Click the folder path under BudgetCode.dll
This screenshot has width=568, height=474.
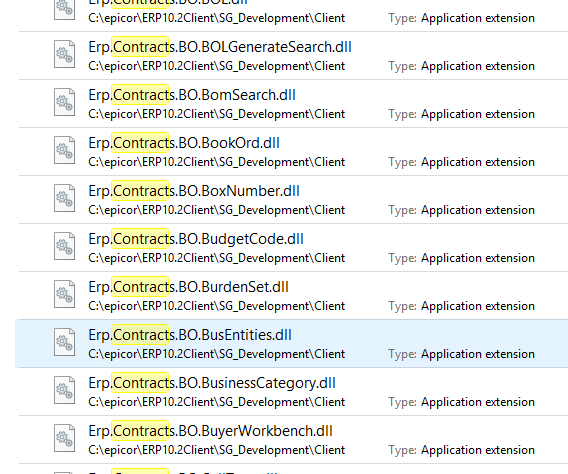click(x=217, y=258)
